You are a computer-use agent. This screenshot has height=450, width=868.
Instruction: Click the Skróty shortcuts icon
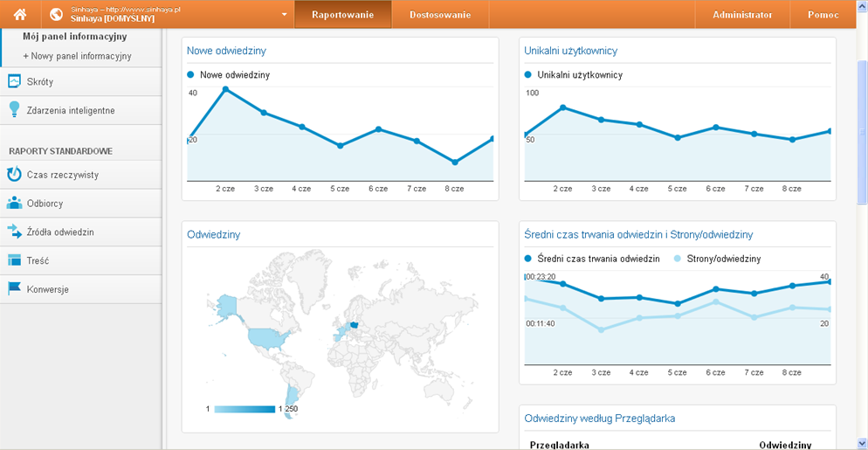[x=14, y=81]
